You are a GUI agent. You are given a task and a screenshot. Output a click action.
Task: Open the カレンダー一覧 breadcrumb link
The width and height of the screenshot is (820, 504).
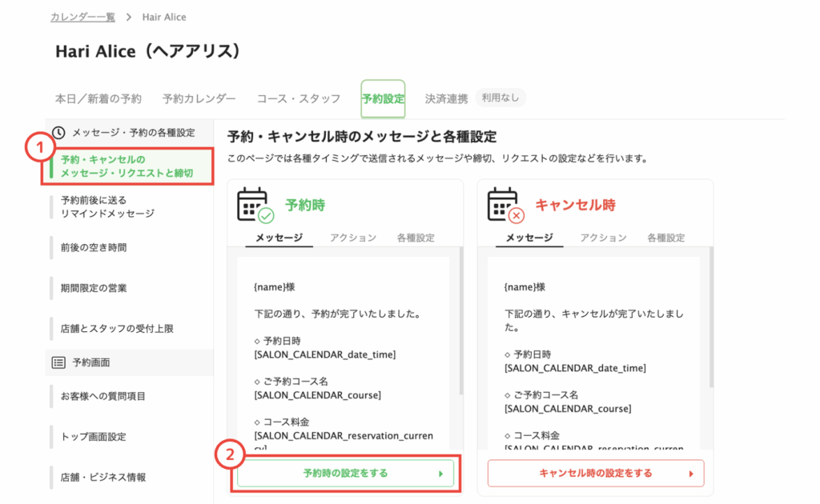pyautogui.click(x=82, y=17)
